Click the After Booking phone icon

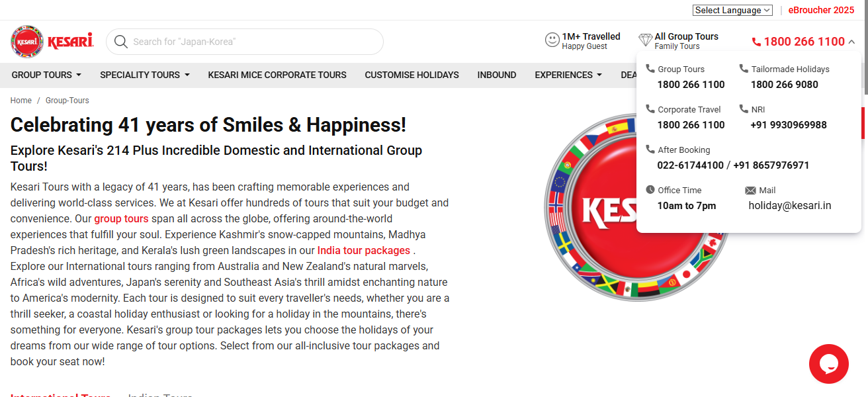coord(652,150)
